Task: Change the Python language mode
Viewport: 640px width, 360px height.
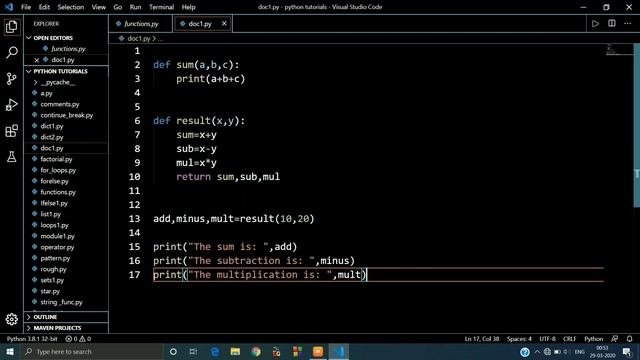Action: pyautogui.click(x=593, y=339)
